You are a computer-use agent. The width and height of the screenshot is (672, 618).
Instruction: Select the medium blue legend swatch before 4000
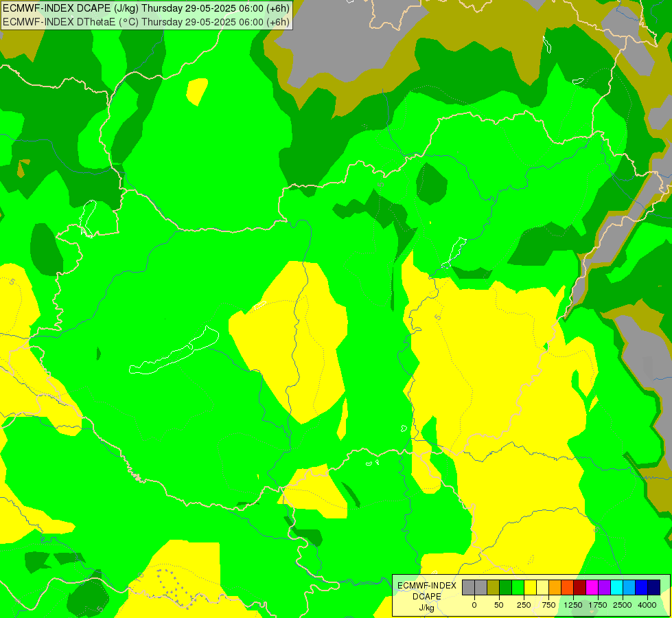(x=641, y=587)
